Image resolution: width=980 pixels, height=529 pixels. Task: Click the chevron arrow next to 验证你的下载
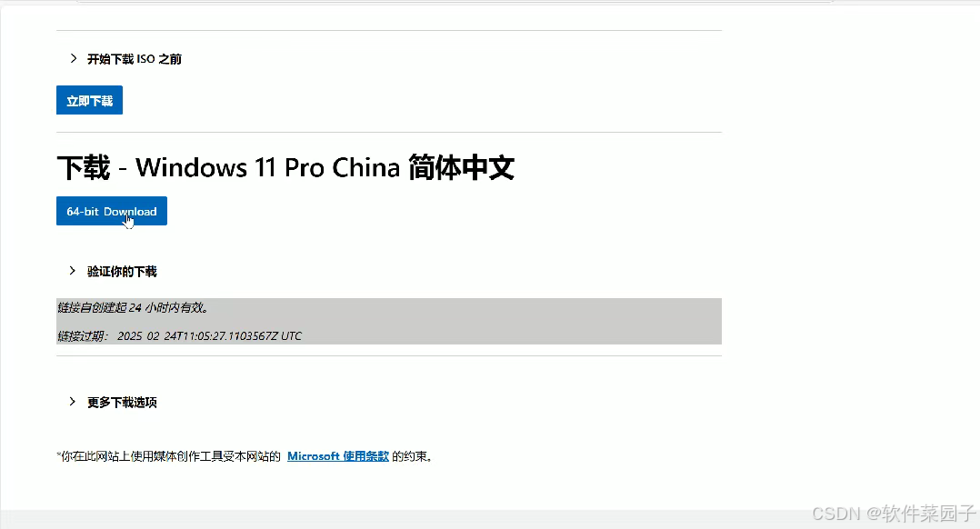point(73,271)
